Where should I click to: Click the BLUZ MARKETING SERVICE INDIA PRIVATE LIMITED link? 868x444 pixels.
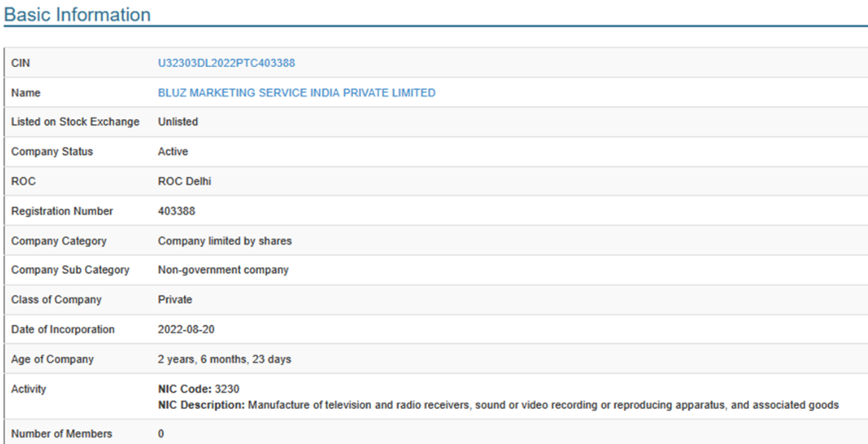pyautogui.click(x=297, y=93)
